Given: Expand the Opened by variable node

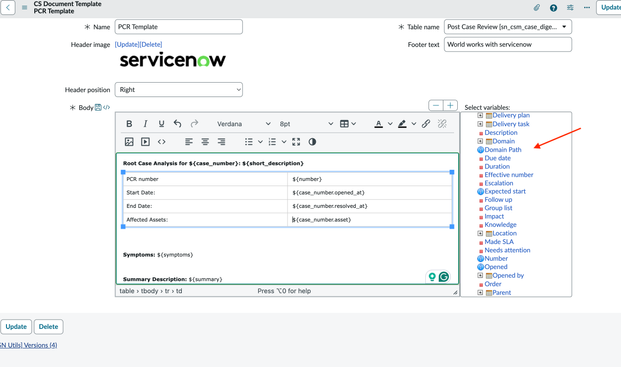Looking at the screenshot, I should click(480, 275).
